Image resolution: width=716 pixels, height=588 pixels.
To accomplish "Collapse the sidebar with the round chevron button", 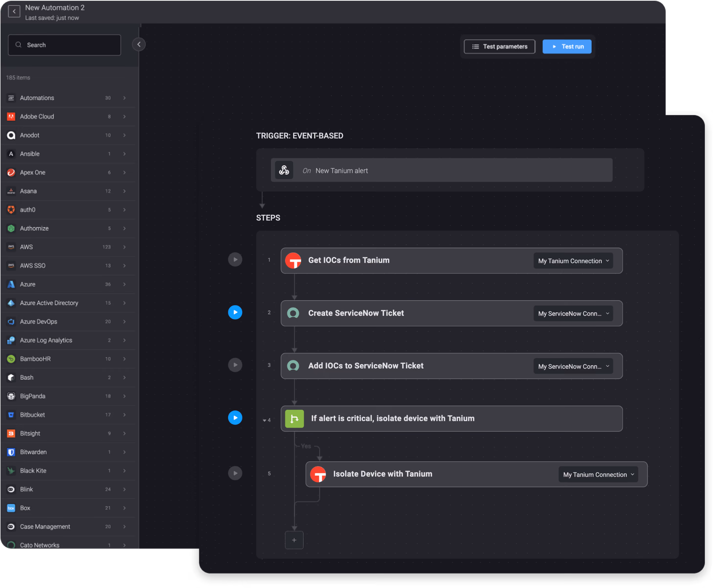I will [x=139, y=44].
